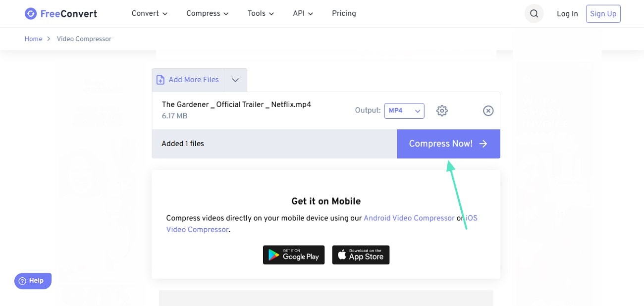This screenshot has height=306, width=644.
Task: Open the Android Video Compressor link
Action: [x=409, y=218]
